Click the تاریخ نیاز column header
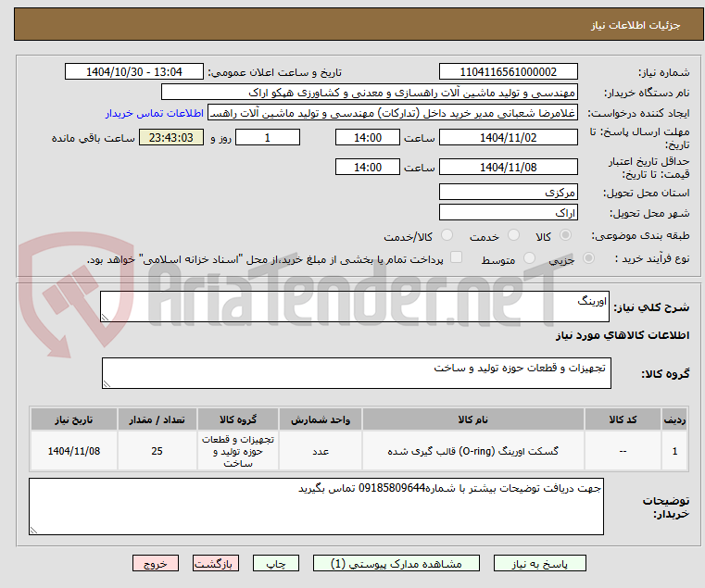This screenshot has width=705, height=588. (x=74, y=419)
